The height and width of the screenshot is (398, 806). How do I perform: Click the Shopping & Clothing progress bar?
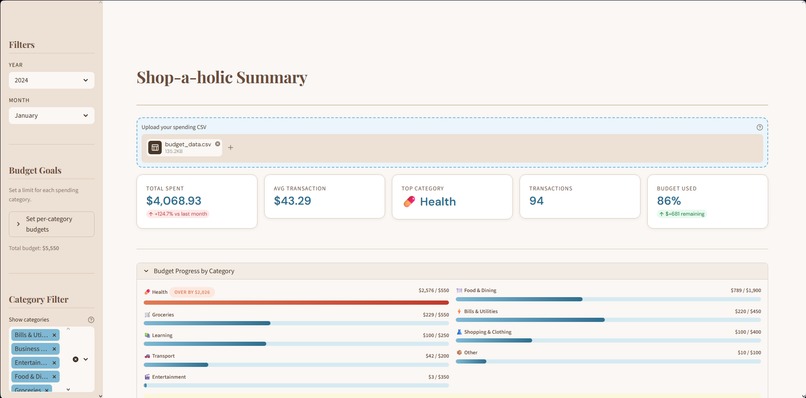point(608,340)
